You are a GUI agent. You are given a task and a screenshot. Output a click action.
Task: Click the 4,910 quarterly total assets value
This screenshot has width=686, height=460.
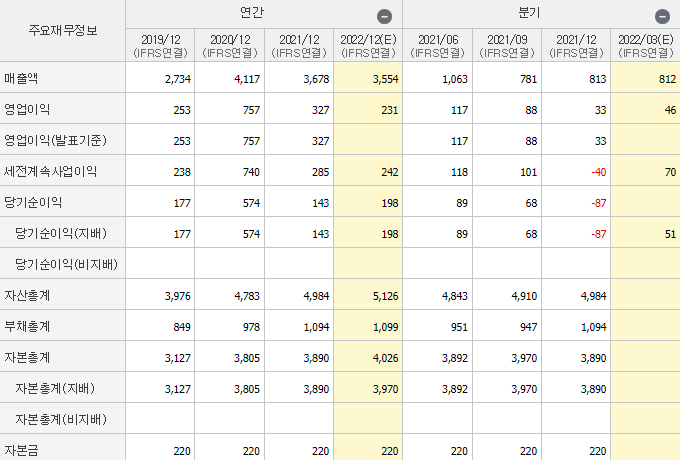click(524, 296)
